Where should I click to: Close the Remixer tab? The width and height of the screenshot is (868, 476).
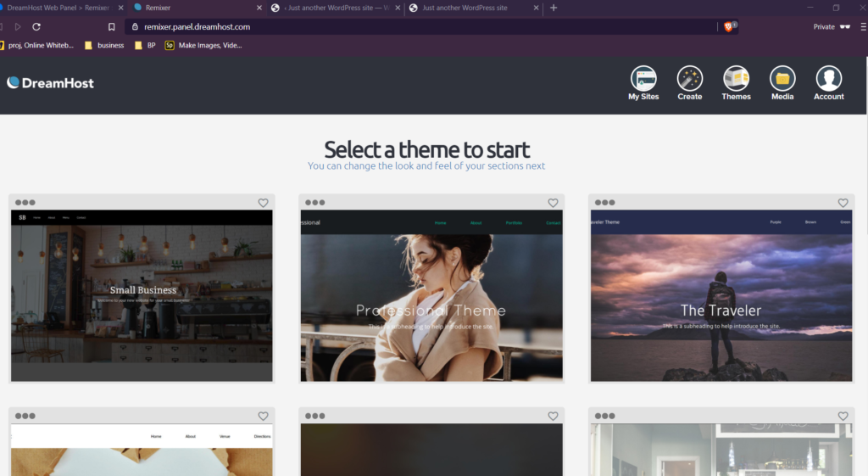259,8
